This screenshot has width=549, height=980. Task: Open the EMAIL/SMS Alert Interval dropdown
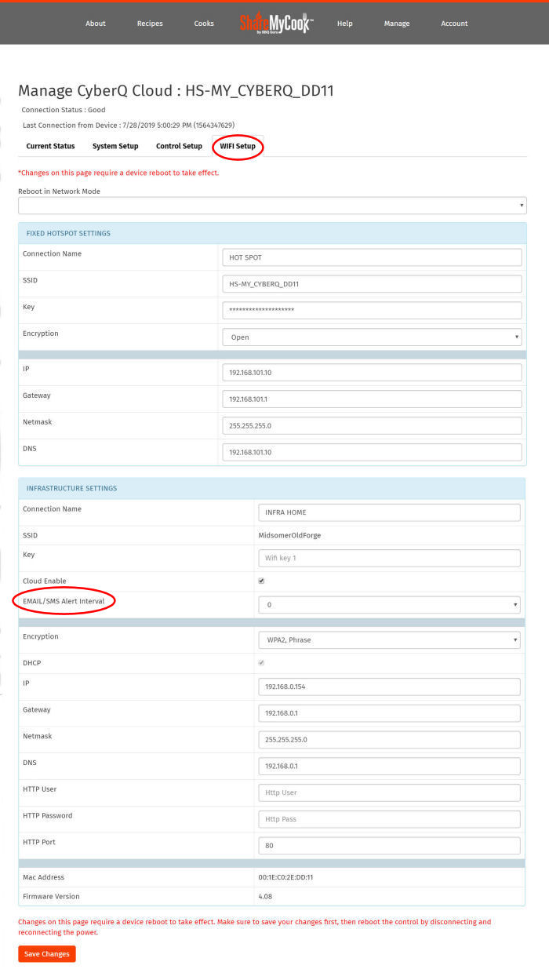(389, 605)
